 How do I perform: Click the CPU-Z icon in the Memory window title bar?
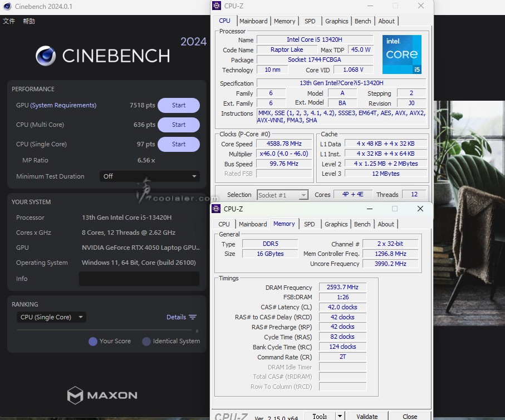click(216, 209)
